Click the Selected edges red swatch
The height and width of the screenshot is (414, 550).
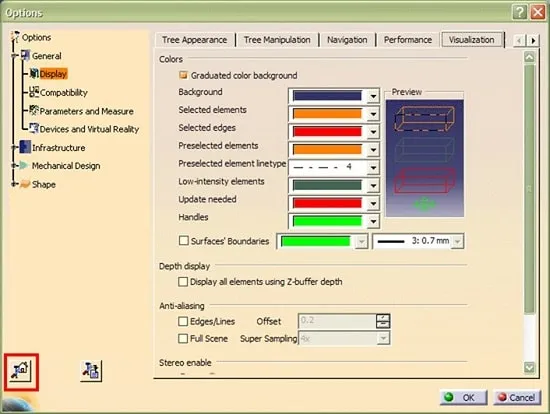click(x=327, y=132)
